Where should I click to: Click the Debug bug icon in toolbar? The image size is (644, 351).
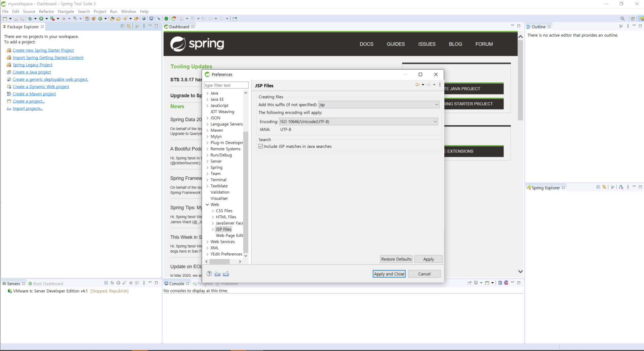[30, 19]
